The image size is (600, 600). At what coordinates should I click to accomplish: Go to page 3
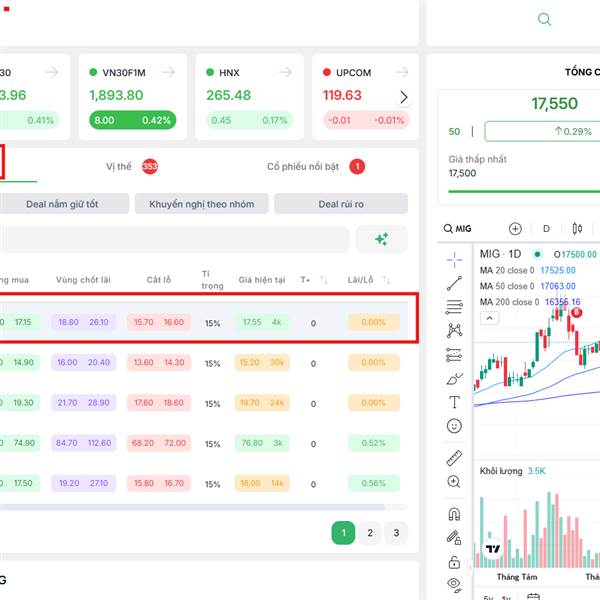click(396, 533)
